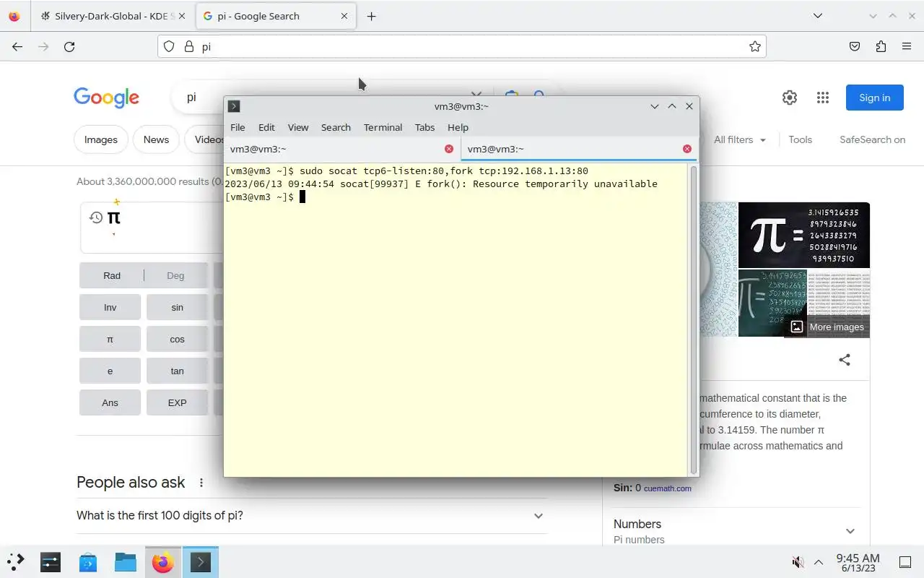Click the tan calculator key

pyautogui.click(x=177, y=371)
